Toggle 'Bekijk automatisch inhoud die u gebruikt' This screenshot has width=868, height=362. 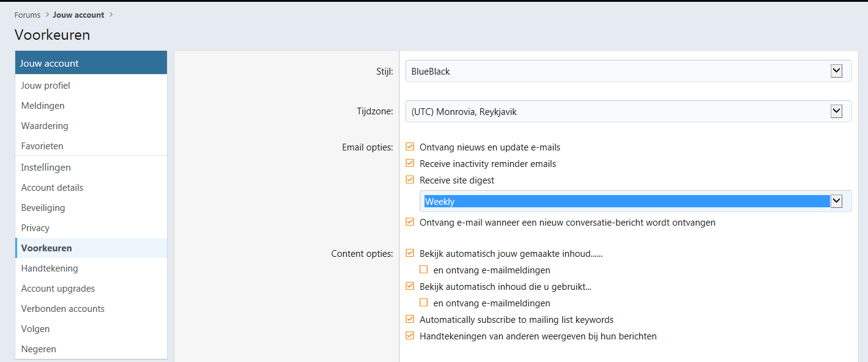tap(410, 286)
